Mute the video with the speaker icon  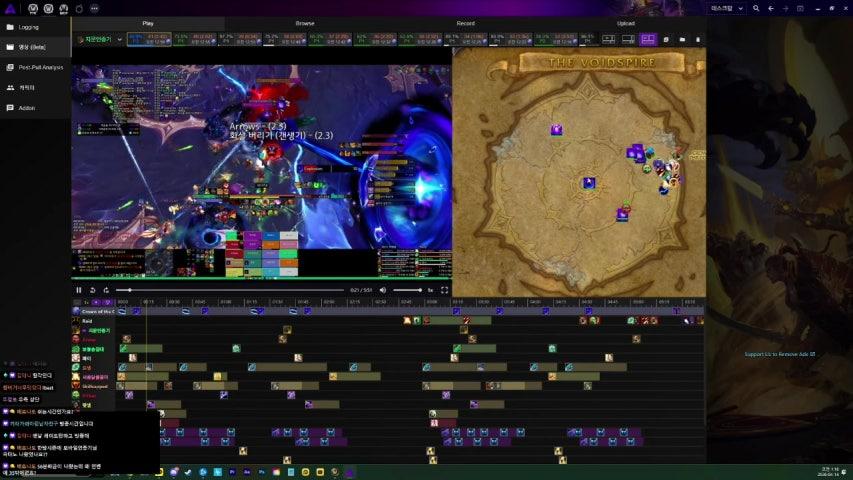(x=383, y=290)
